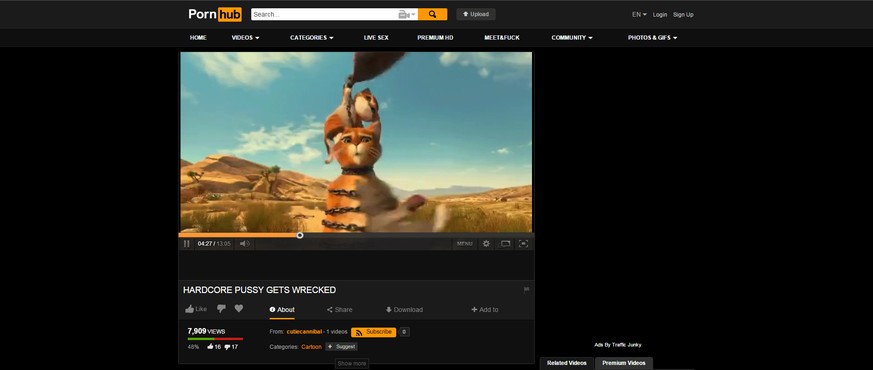This screenshot has height=370, width=873.
Task: Enter fullscreen with the player icon
Action: point(523,244)
